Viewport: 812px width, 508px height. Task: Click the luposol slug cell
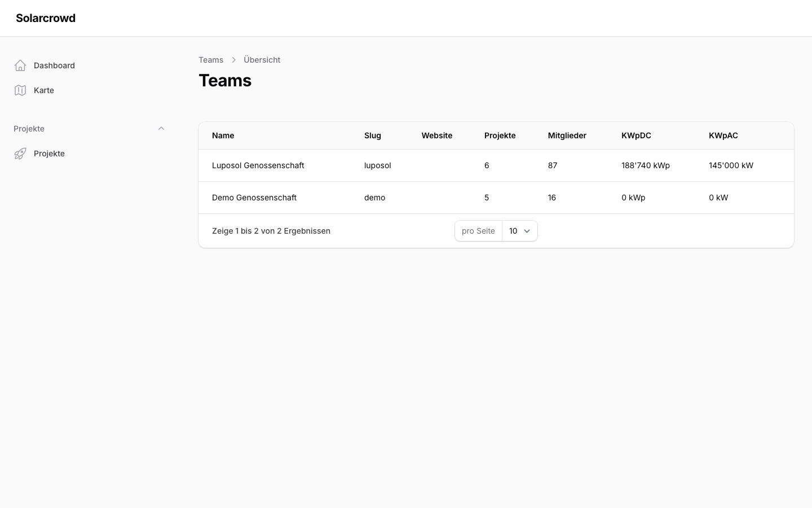(x=377, y=165)
